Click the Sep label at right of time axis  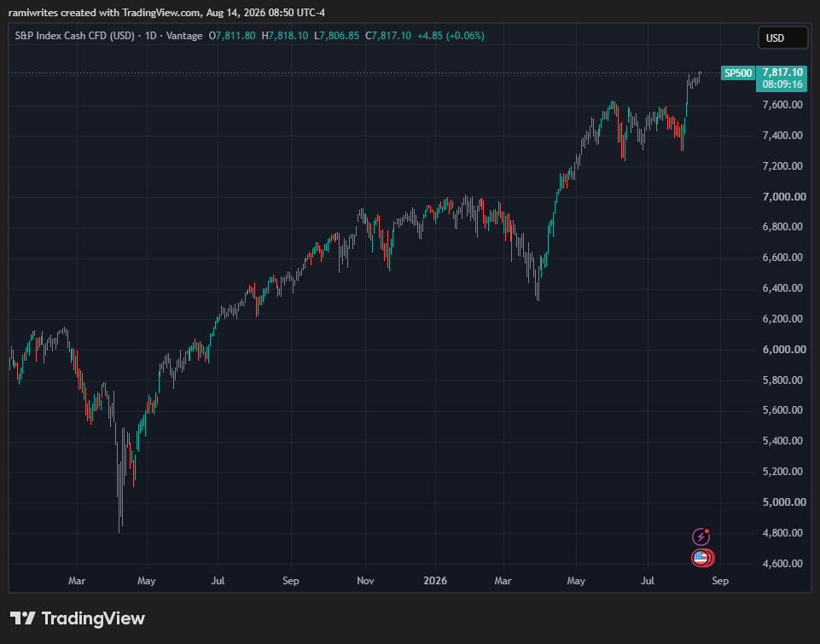720,580
